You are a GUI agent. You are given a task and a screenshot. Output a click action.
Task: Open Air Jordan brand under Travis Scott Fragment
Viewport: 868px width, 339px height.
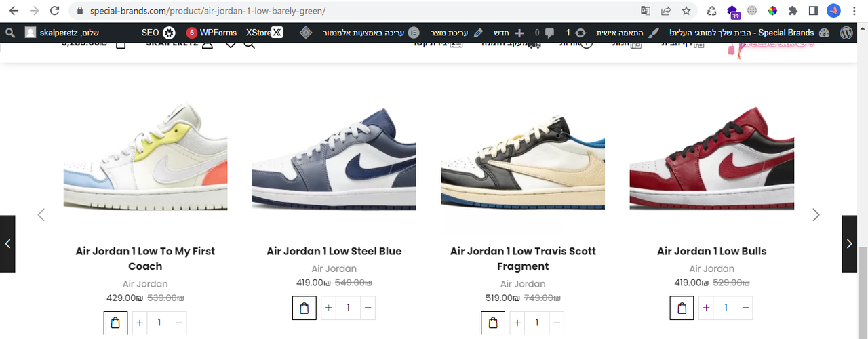click(523, 284)
